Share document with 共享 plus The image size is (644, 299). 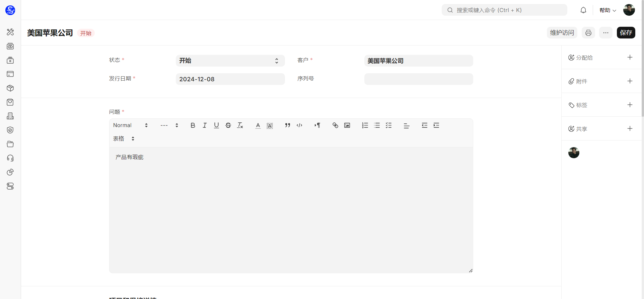[x=630, y=128]
